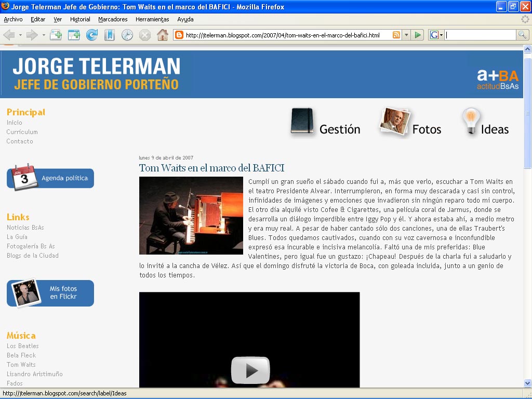Viewport: 532px width, 399px height.
Task: Open the Fotogalería Bs As link
Action: coord(31,246)
